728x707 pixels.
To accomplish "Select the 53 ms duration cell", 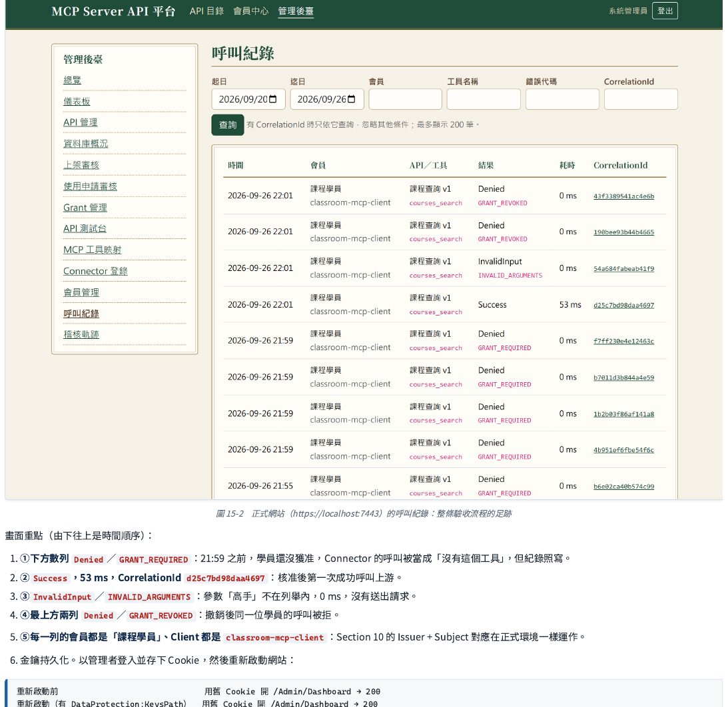I will [570, 305].
